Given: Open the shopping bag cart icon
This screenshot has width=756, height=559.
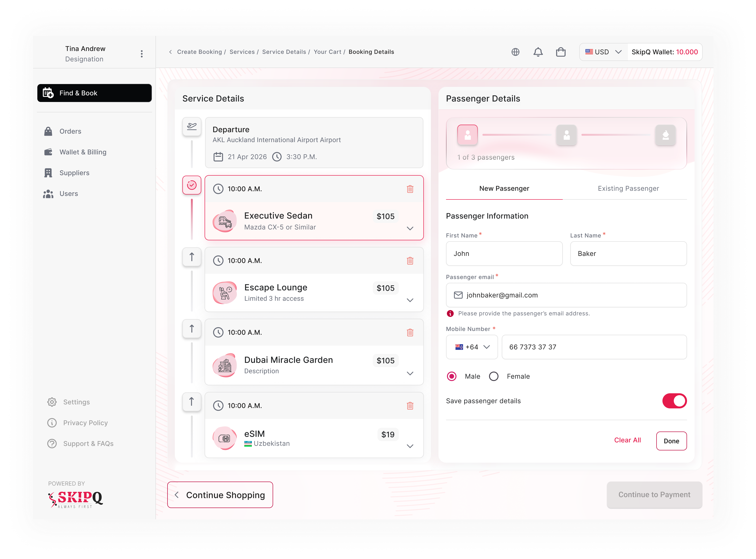Looking at the screenshot, I should [x=561, y=52].
